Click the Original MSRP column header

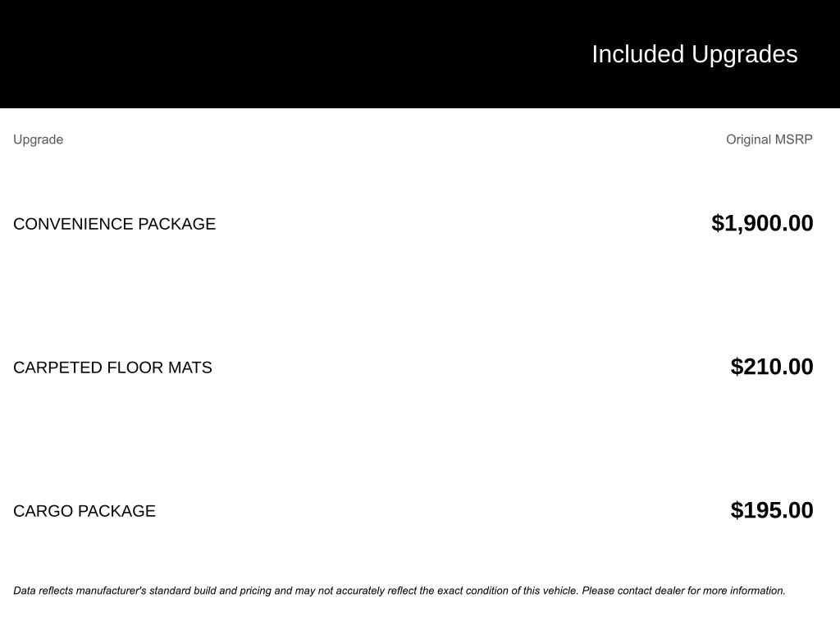click(x=769, y=139)
